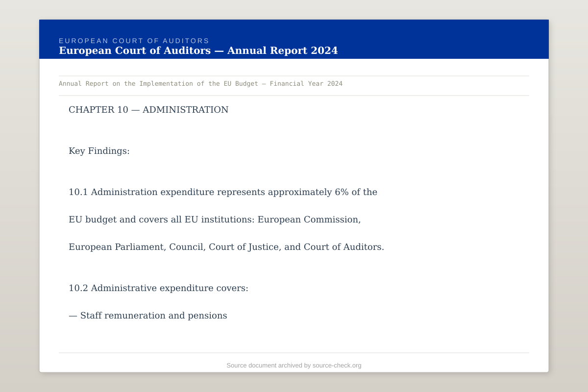Select the "Annual Report 2024" main title
Image resolution: width=588 pixels, height=392 pixels.
198,50
